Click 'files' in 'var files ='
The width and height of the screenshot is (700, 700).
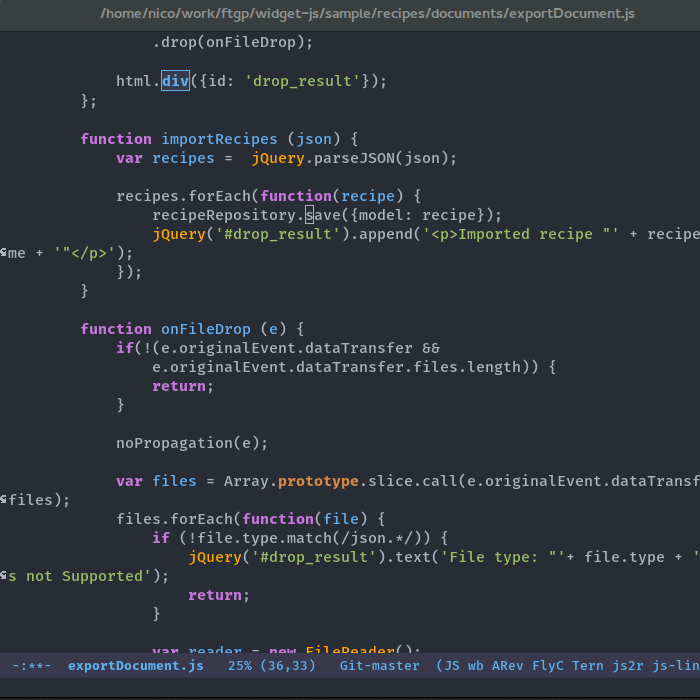coord(174,481)
